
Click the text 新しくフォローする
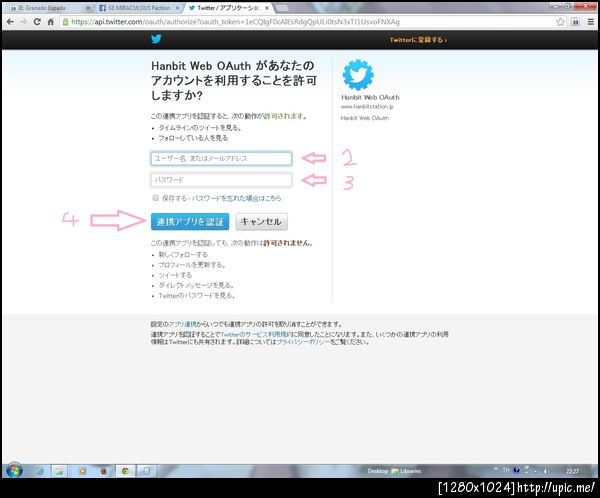point(183,255)
